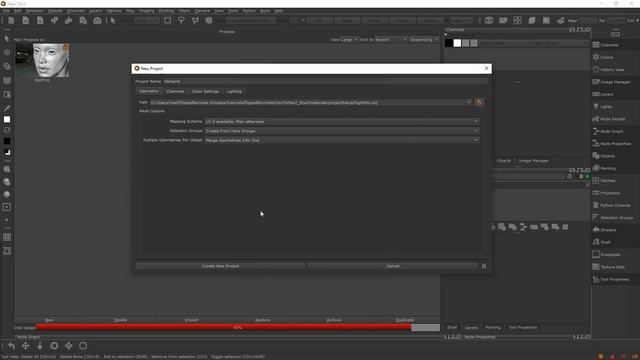The image size is (640, 360).
Task: Switch to the Color Settings tab
Action: [205, 91]
